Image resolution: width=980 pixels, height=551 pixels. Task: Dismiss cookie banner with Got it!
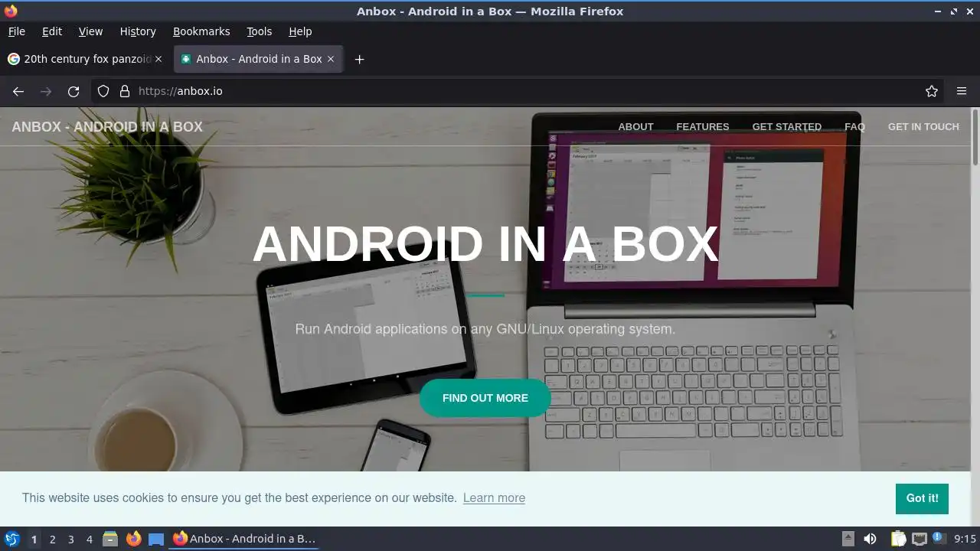[922, 498]
